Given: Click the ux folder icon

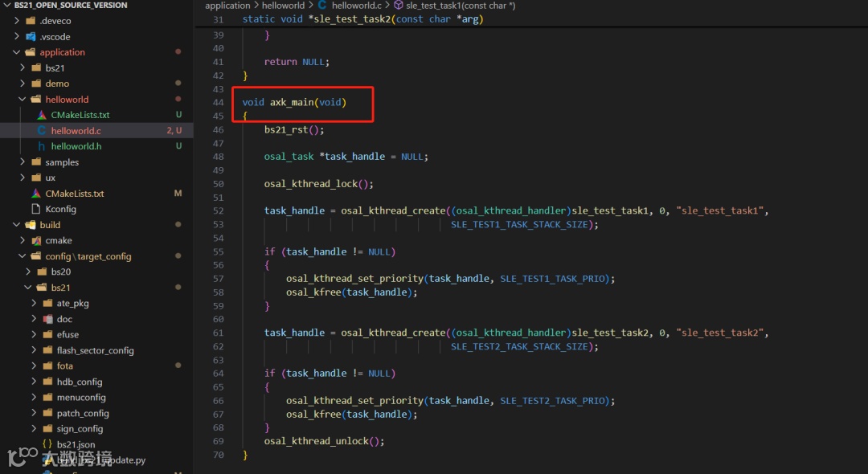Looking at the screenshot, I should pos(36,178).
